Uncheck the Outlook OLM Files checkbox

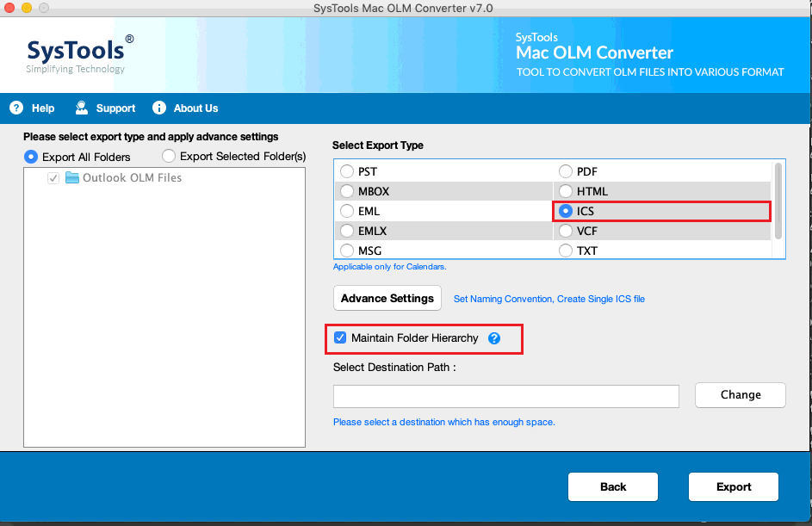[x=53, y=177]
